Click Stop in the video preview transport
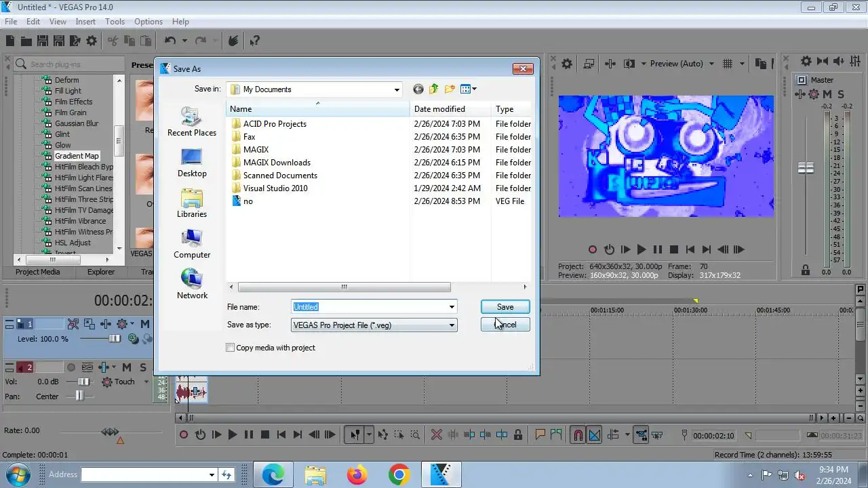Viewport: 868px width, 488px height. 674,249
